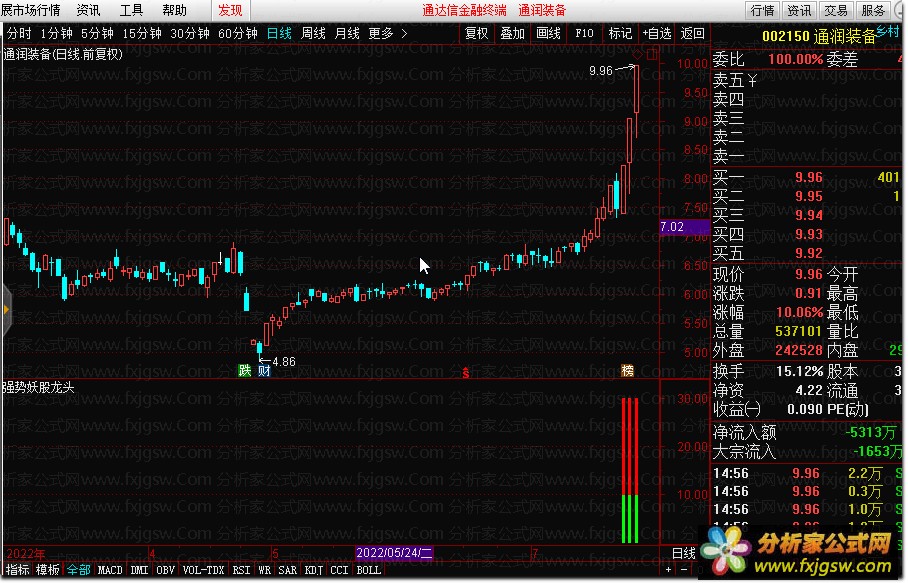Click the square icon at chart top-right

click(652, 54)
